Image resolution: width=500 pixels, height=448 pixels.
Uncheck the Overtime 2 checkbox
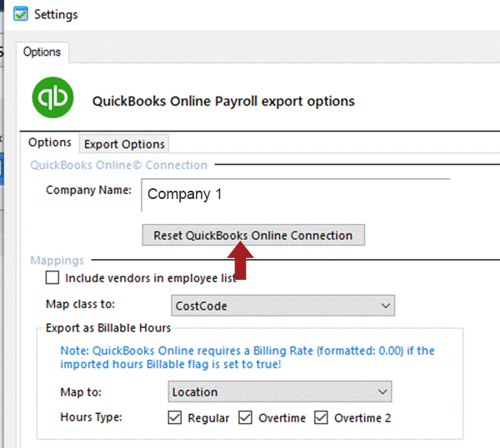pyautogui.click(x=321, y=417)
